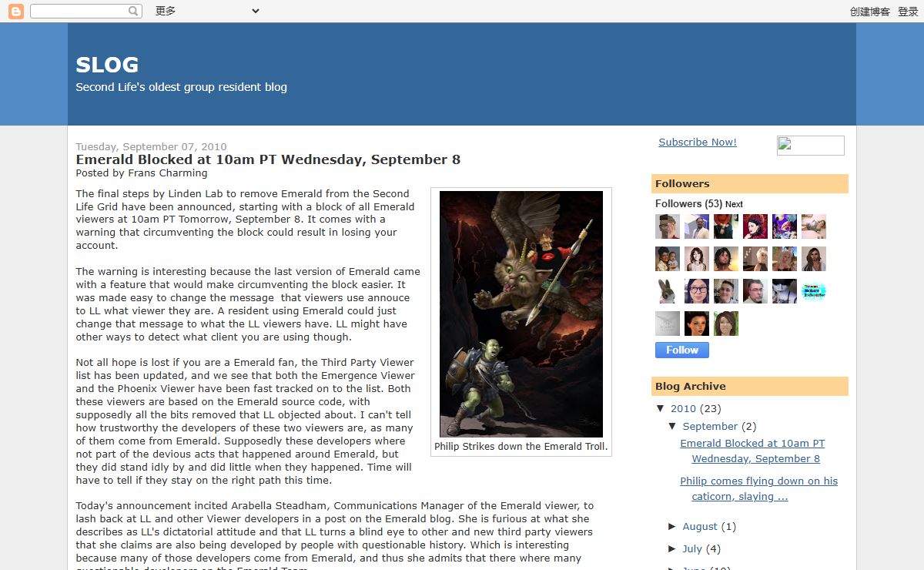Click the 登录 sign-in link
Screen dimensions: 924x570
(x=908, y=12)
